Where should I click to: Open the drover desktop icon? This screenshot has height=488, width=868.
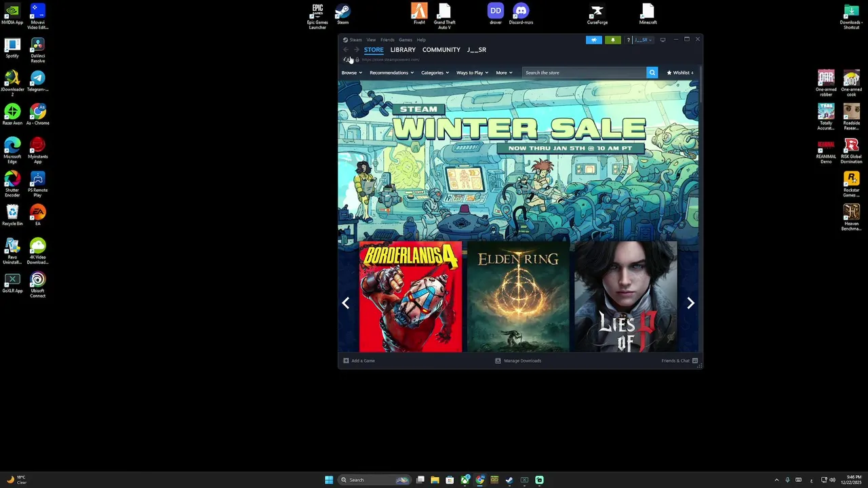pyautogui.click(x=496, y=14)
